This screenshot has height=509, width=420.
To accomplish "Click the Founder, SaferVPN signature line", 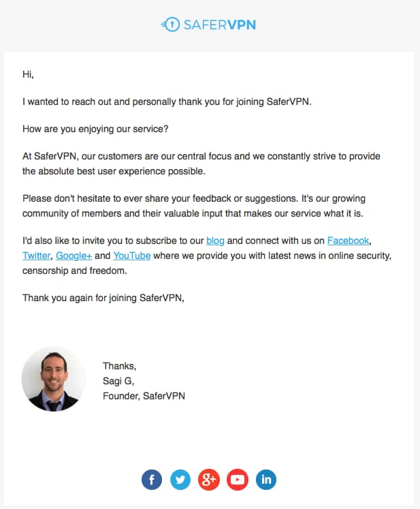I will coord(144,396).
